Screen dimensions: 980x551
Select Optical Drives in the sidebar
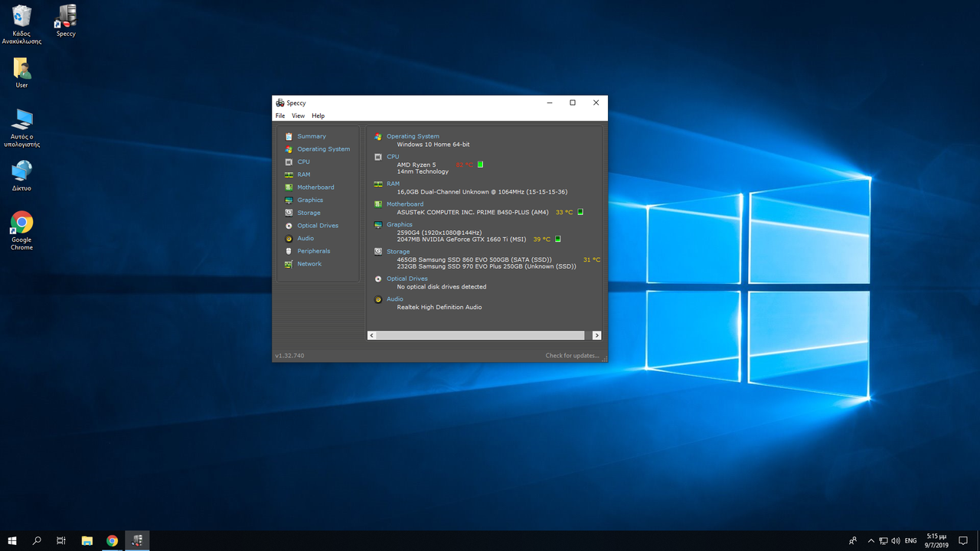pyautogui.click(x=318, y=226)
